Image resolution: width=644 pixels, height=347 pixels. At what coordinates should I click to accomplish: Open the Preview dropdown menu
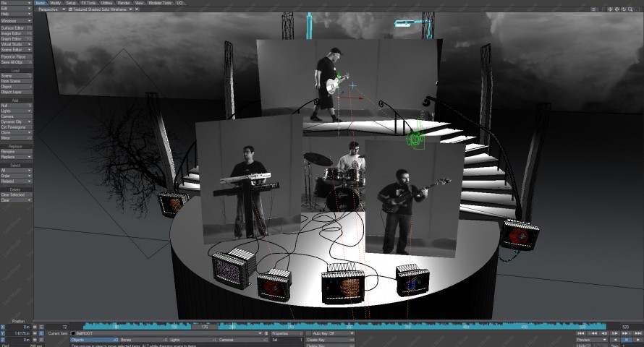[592, 340]
